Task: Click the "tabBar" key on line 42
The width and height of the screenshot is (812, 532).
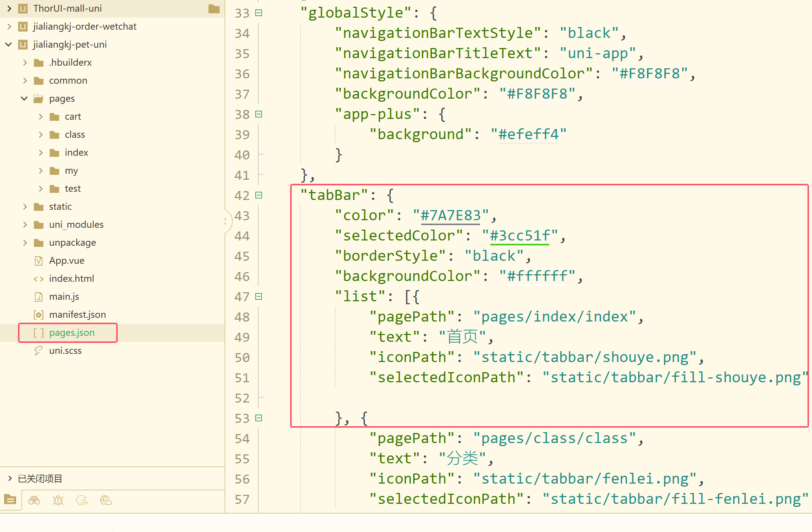Action: point(334,195)
